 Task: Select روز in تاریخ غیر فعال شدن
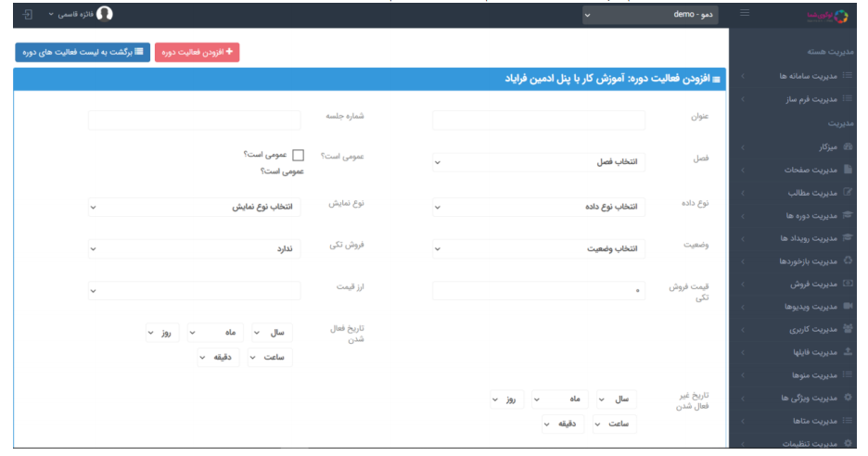506,399
